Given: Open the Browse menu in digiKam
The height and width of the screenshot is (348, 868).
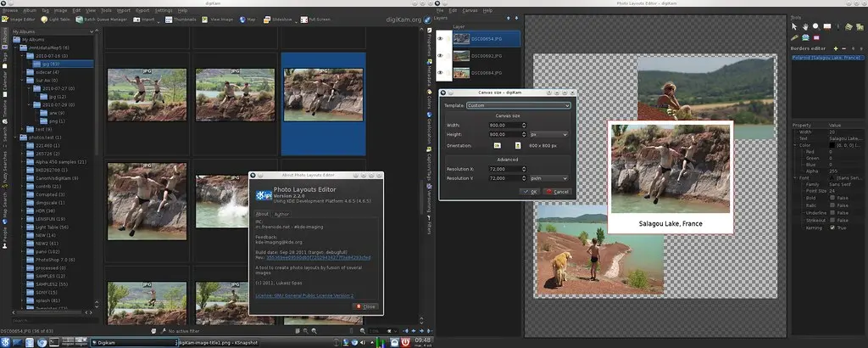Looking at the screenshot, I should (x=10, y=10).
